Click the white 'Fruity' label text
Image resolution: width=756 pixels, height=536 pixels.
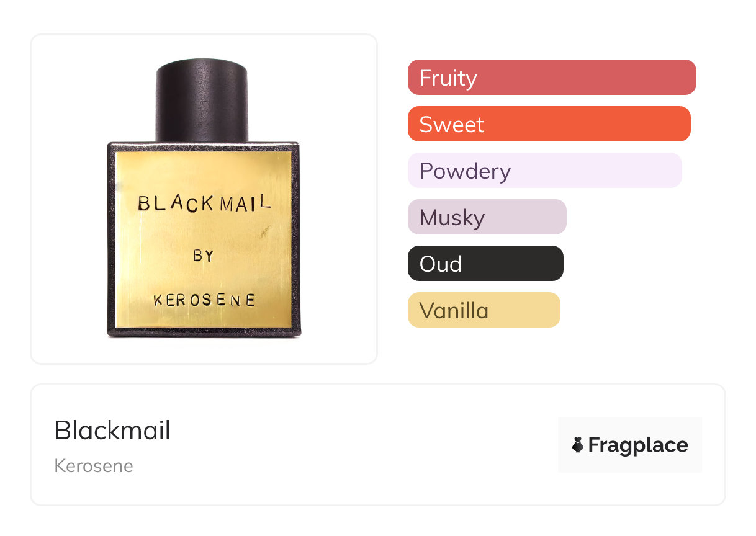pos(448,78)
